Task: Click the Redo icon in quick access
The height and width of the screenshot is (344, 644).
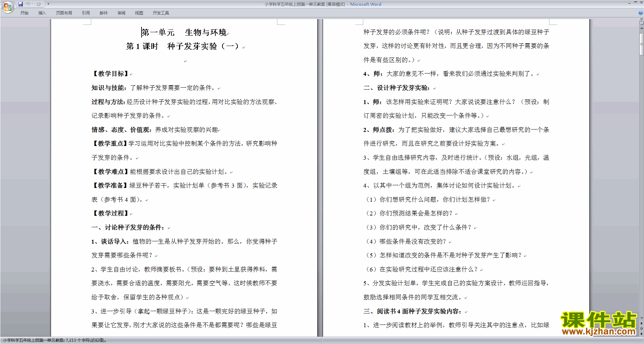Action: [x=39, y=4]
